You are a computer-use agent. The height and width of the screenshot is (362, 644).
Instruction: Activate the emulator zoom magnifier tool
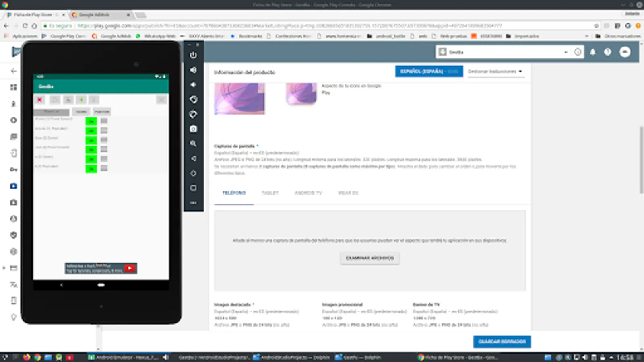(193, 144)
